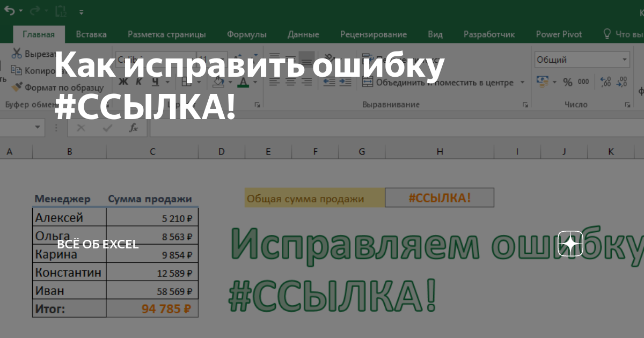Open the Данные ribbon tab

point(303,34)
